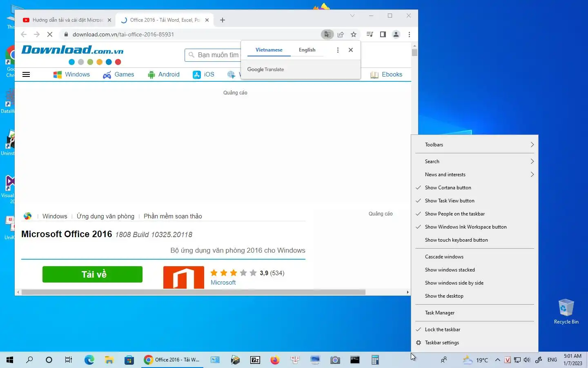Viewport: 588px width, 368px height.
Task: Switch to the YouTube Hướng dẫn tải tab
Action: pos(67,20)
